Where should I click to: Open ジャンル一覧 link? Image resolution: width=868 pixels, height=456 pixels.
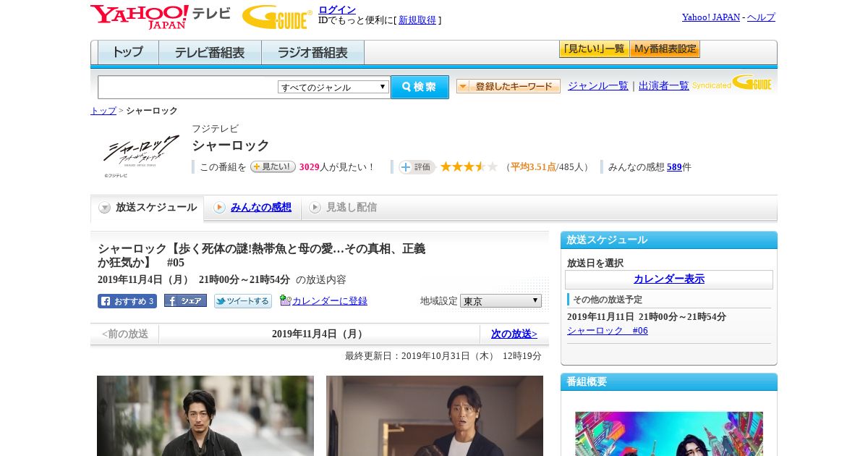click(x=598, y=85)
